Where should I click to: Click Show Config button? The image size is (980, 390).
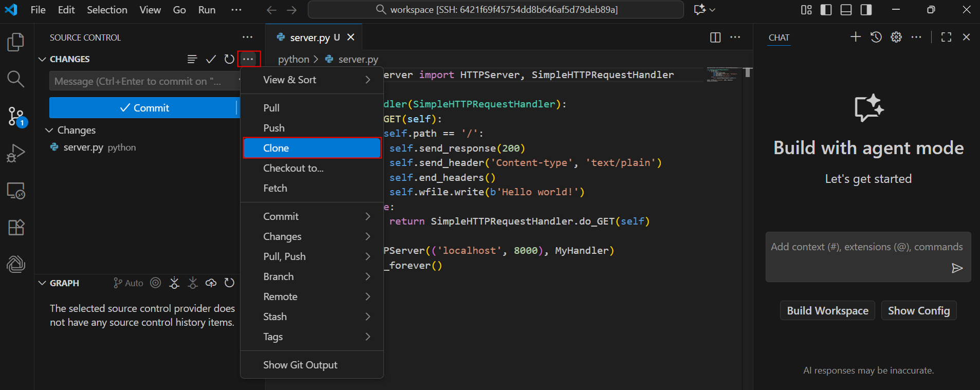tap(919, 310)
